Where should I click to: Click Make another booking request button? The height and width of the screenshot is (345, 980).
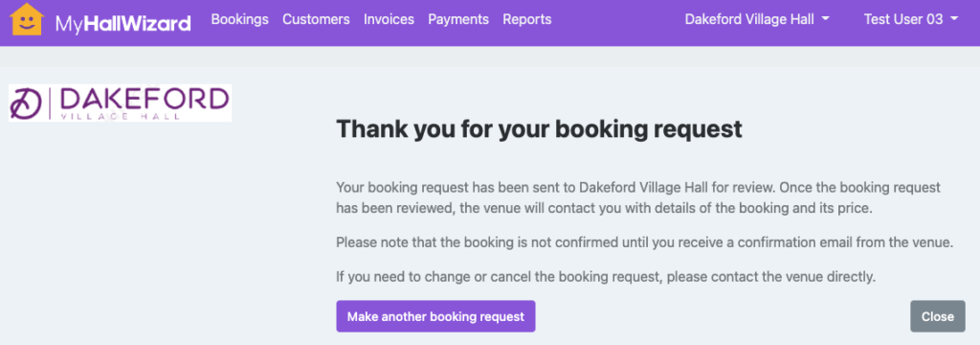(x=435, y=316)
